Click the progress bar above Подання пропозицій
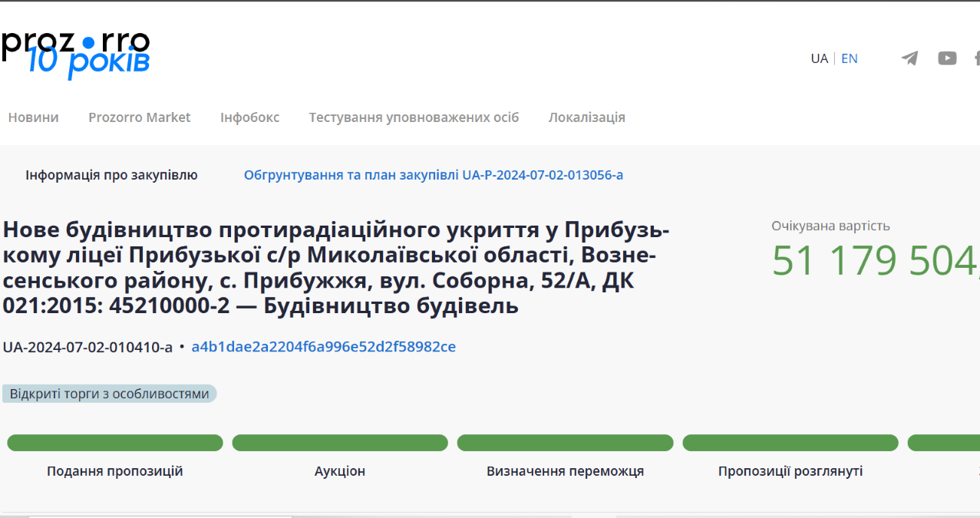Image resolution: width=980 pixels, height=518 pixels. click(115, 443)
